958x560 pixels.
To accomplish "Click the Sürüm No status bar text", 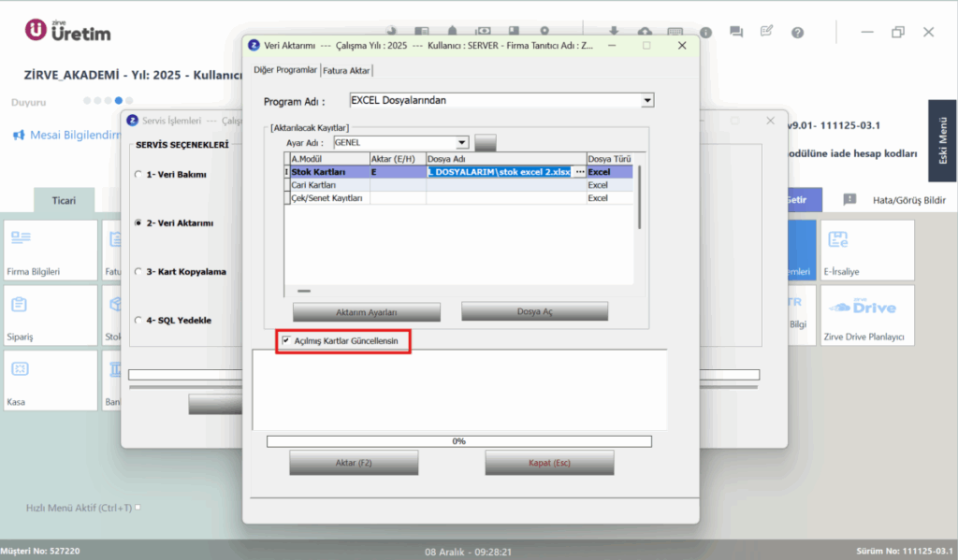I will click(905, 551).
